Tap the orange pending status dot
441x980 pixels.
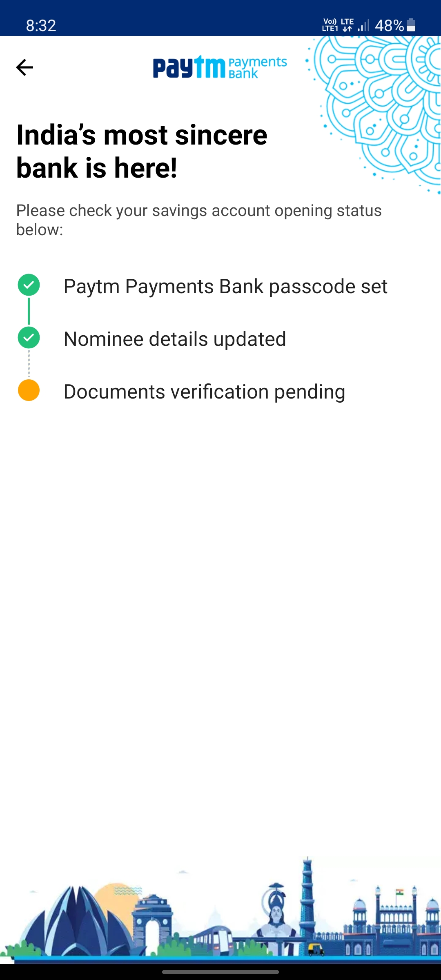click(x=29, y=390)
